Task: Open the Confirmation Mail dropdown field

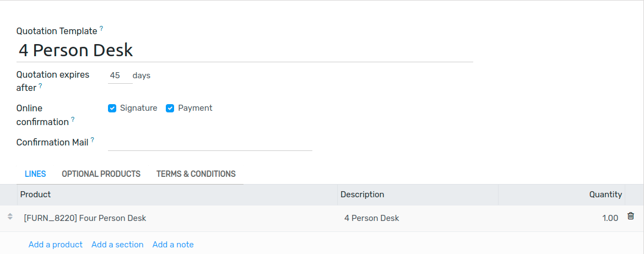Action: click(210, 143)
